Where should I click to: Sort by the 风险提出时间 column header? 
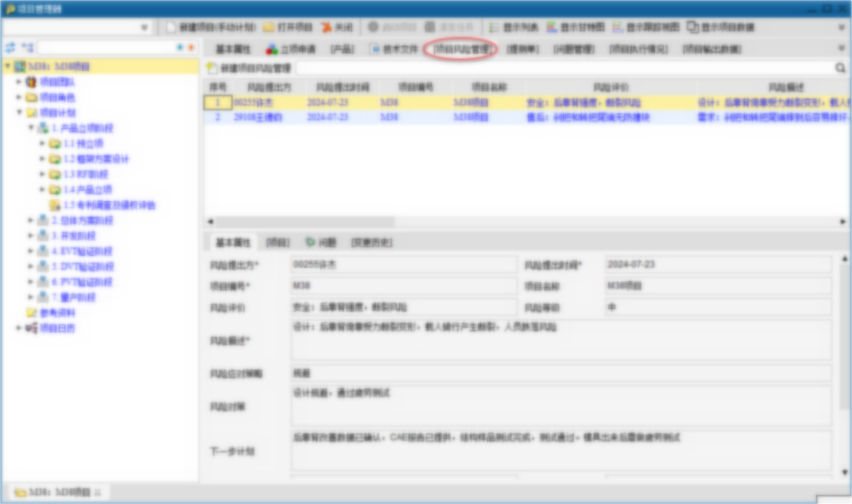point(343,87)
